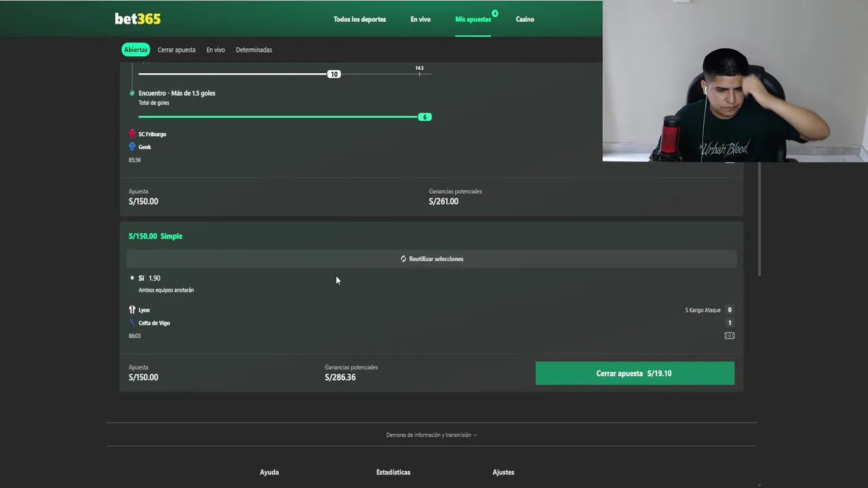Click the Genk team name

coord(144,147)
